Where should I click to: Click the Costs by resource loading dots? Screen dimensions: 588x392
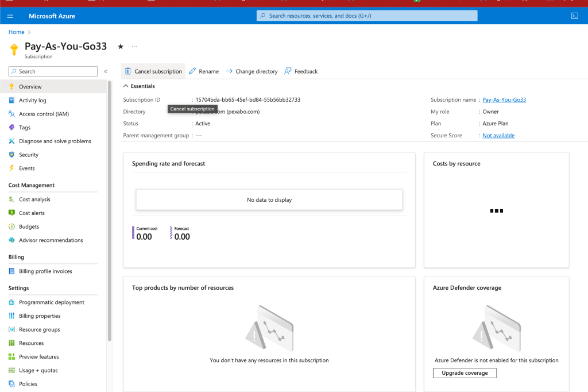click(x=497, y=211)
